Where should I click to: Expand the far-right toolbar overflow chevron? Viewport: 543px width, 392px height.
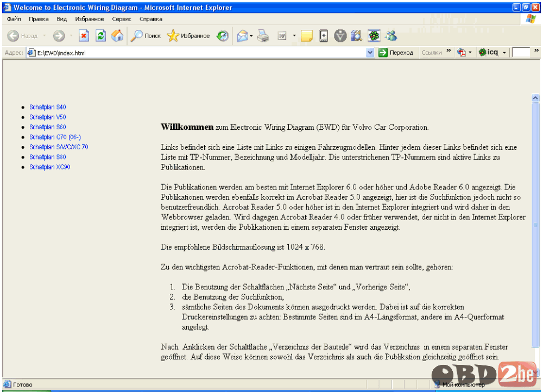pos(536,50)
